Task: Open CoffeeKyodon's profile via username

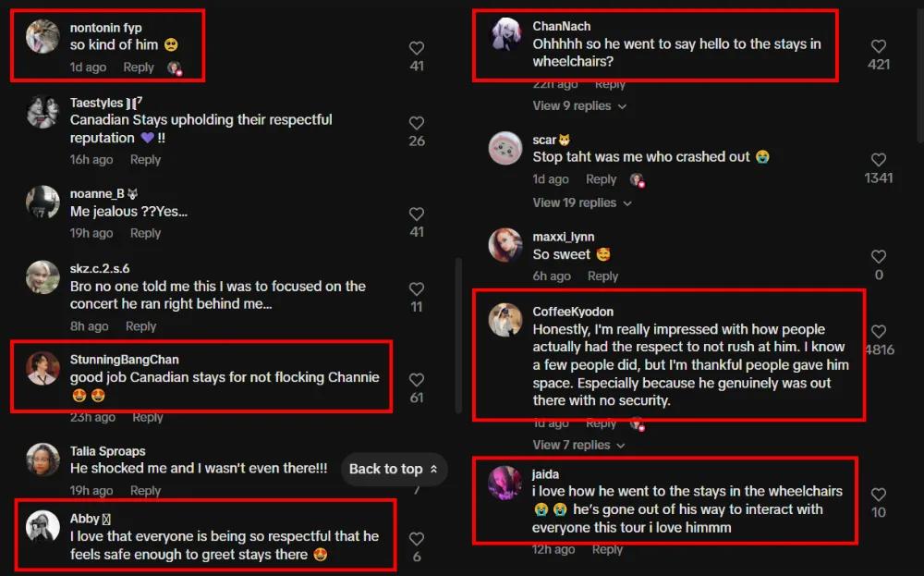Action: point(573,312)
